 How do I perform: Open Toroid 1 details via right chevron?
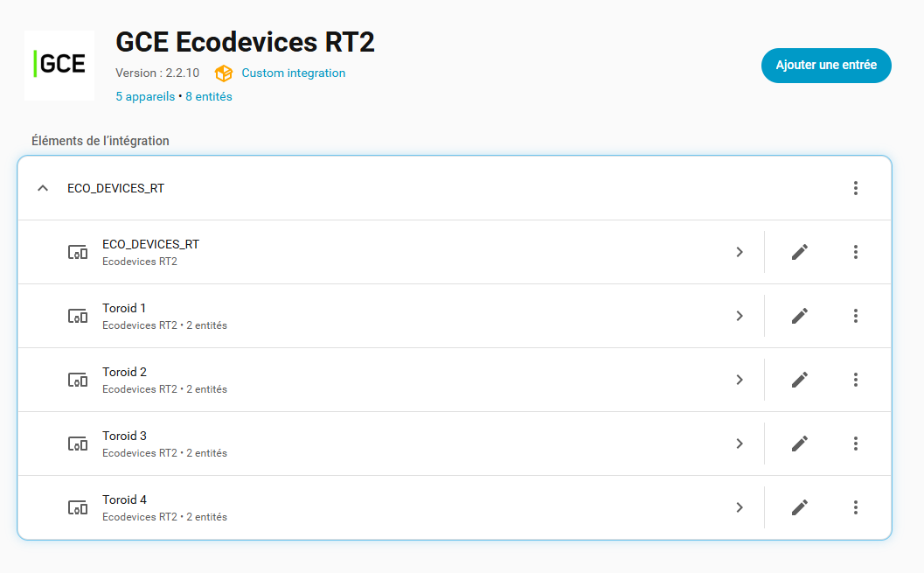point(740,316)
